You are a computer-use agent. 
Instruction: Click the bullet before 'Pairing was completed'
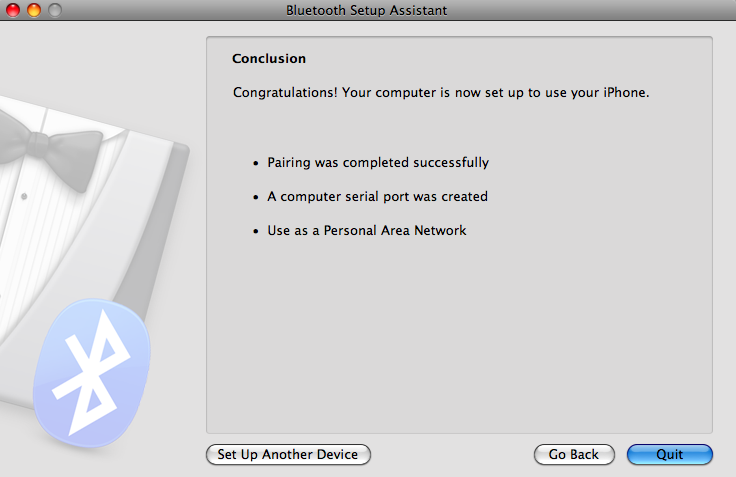256,163
